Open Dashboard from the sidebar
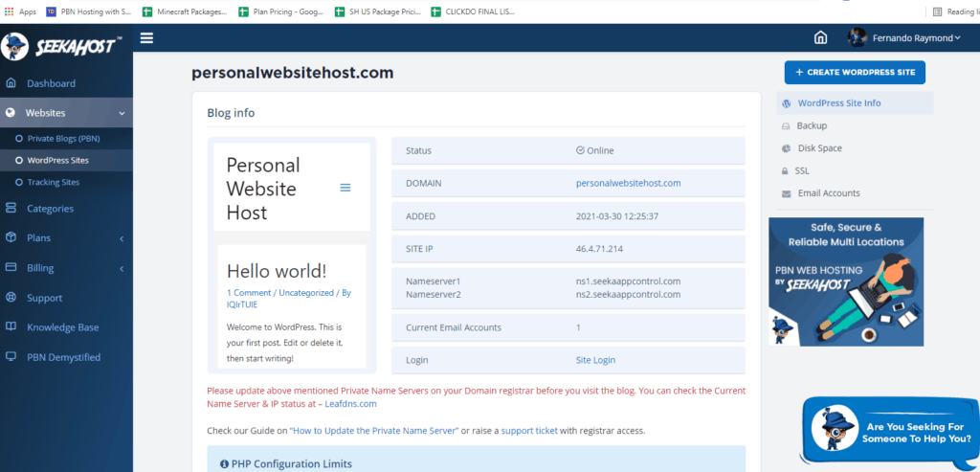Screen dimensions: 980x472 click(50, 83)
